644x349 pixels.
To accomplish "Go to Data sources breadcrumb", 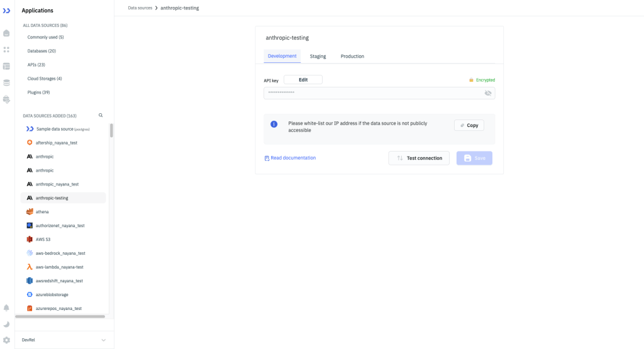I will click(x=140, y=8).
